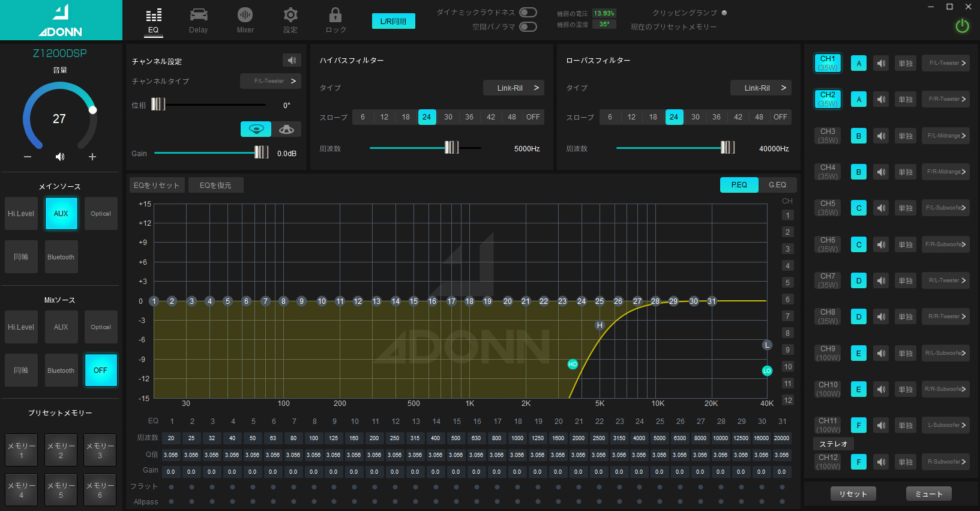Viewport: 980px width, 511px height.
Task: Click the CH3 speaker mute icon
Action: tap(881, 136)
